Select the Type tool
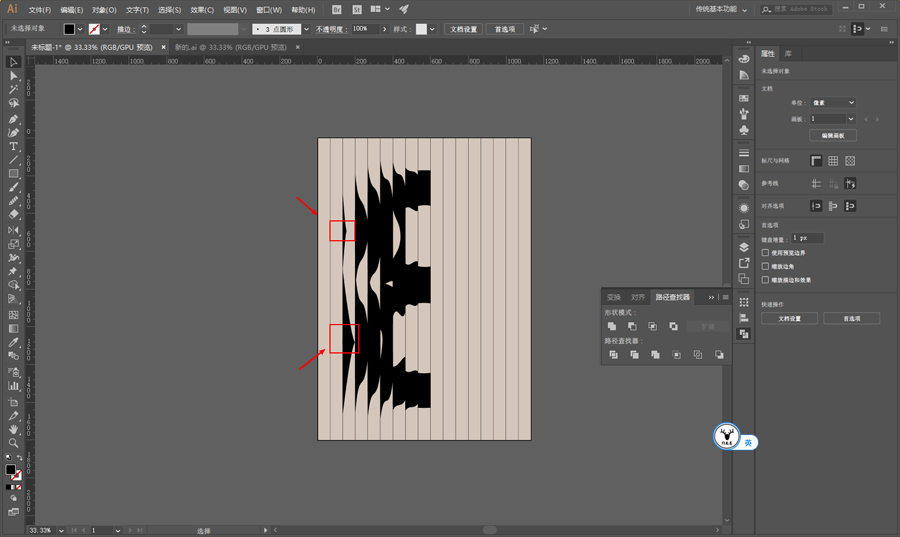 tap(13, 146)
